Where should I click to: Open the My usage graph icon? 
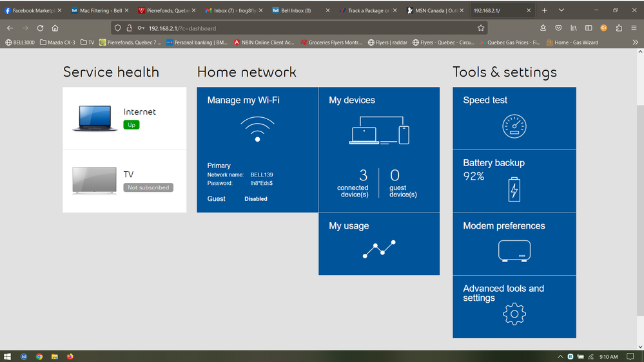(x=379, y=249)
